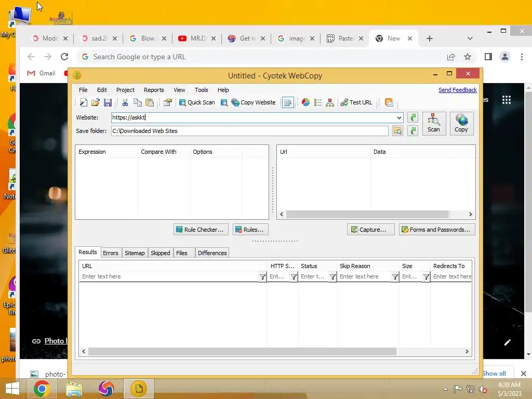Open the File menu in WebCopy
Image resolution: width=532 pixels, height=399 pixels.
click(83, 90)
